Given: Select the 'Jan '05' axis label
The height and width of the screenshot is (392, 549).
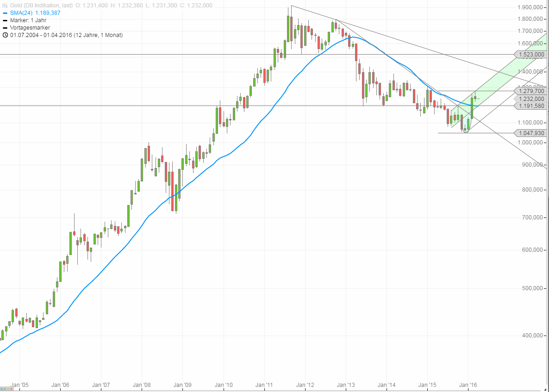Looking at the screenshot, I should [19, 385].
